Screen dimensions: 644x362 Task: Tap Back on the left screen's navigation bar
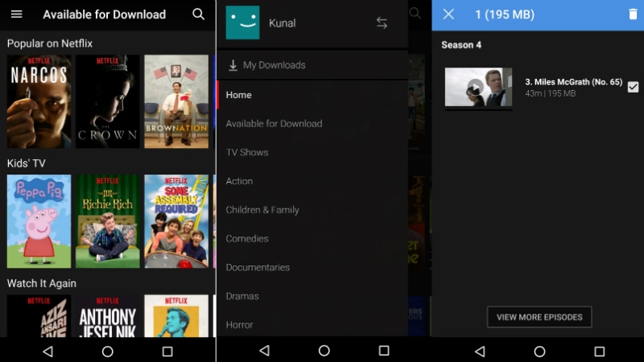[x=48, y=352]
